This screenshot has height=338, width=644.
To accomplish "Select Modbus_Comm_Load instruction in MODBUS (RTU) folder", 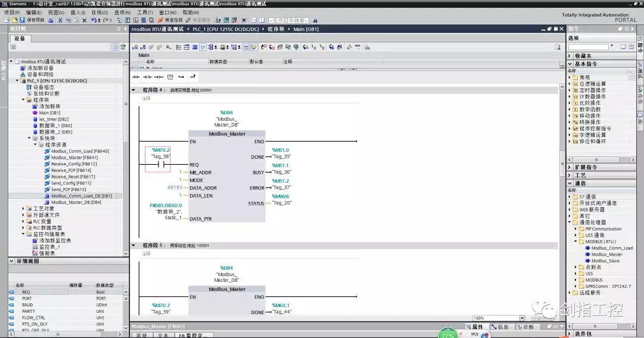I will pos(611,248).
